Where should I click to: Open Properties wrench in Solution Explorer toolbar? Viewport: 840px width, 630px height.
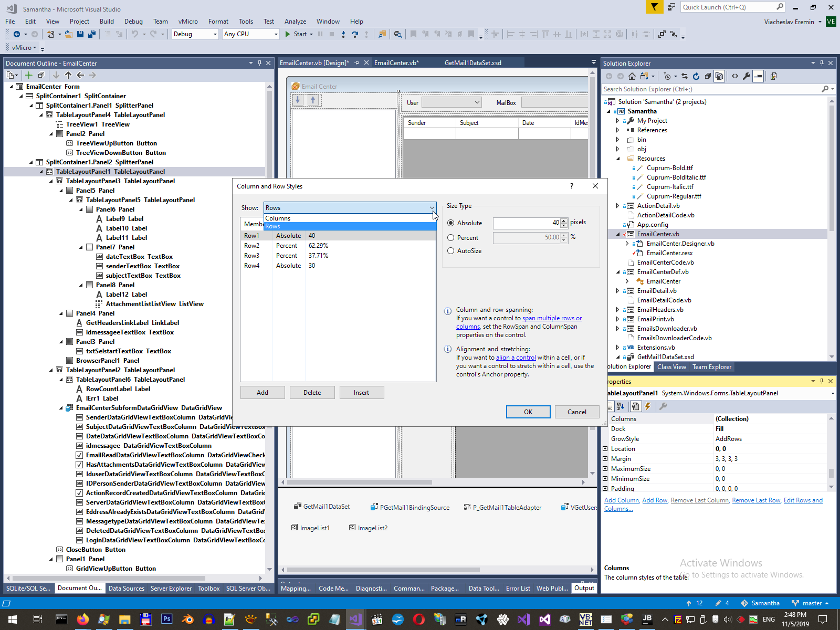747,76
